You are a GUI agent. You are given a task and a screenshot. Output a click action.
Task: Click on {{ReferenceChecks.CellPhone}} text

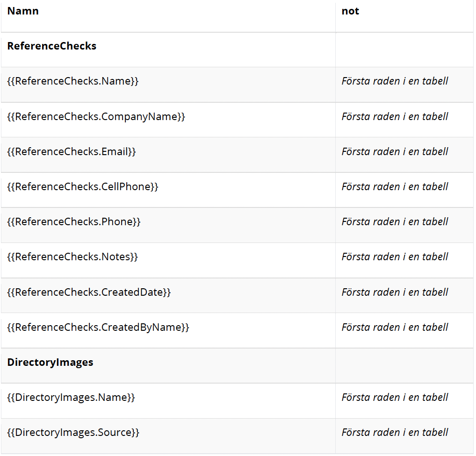click(x=83, y=186)
